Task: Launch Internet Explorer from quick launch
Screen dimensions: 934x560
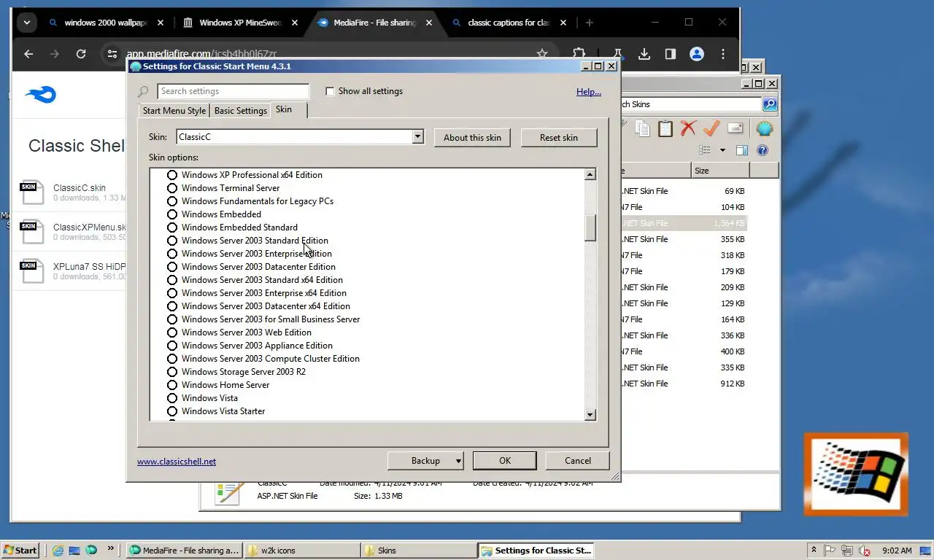Action: 58,551
